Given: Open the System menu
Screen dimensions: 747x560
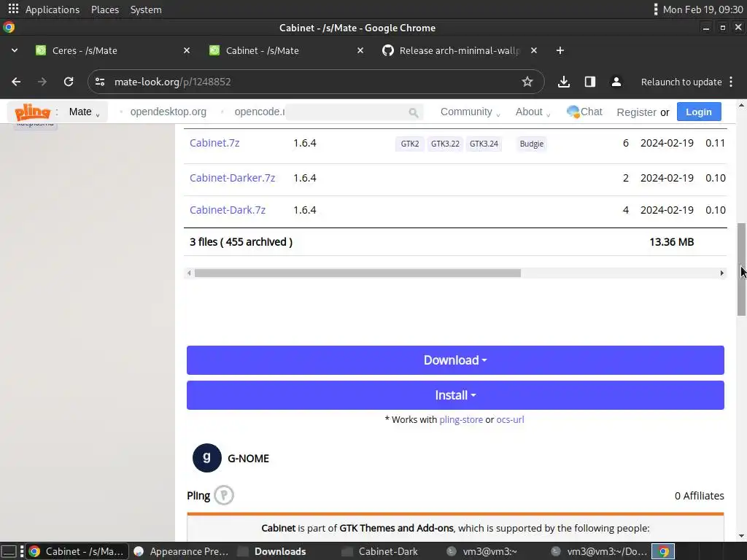Looking at the screenshot, I should pyautogui.click(x=146, y=9).
